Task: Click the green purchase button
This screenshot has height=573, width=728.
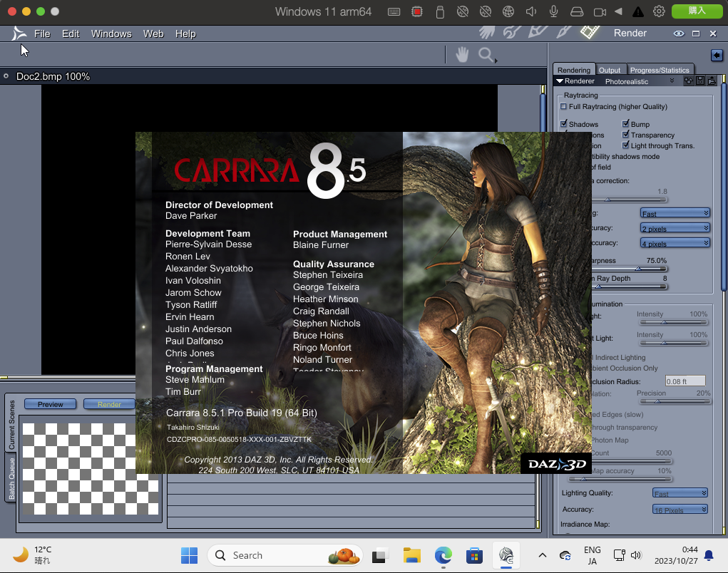Action: click(x=697, y=11)
